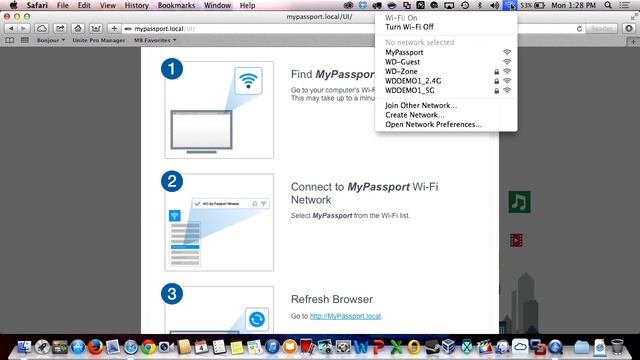Add current page as bookmark with plus button
Screen dimensions: 640x360
(114, 29)
